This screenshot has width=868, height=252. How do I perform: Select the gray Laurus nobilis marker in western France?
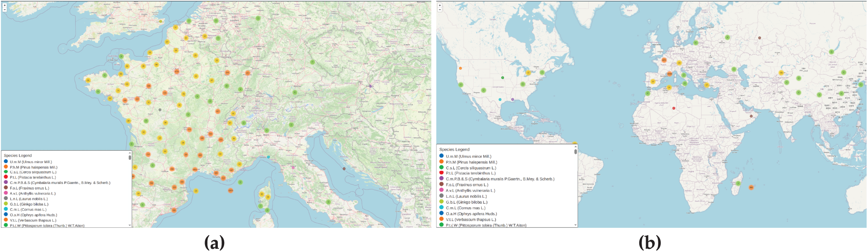point(160,110)
